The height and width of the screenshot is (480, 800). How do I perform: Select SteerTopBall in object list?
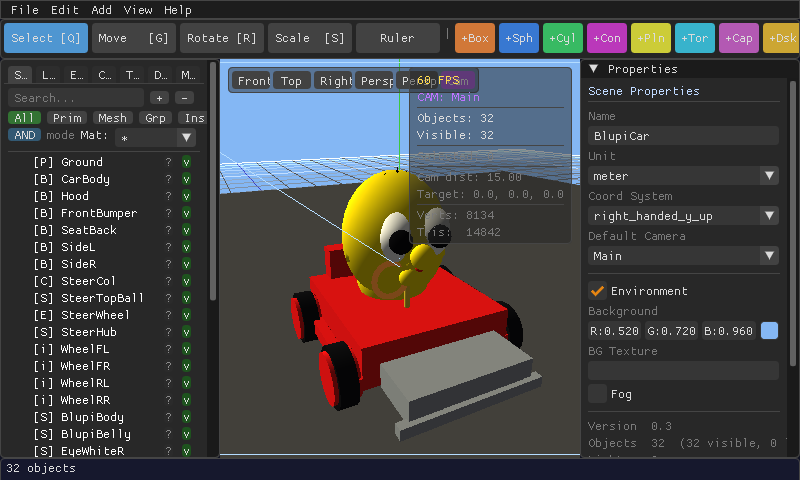(x=102, y=298)
